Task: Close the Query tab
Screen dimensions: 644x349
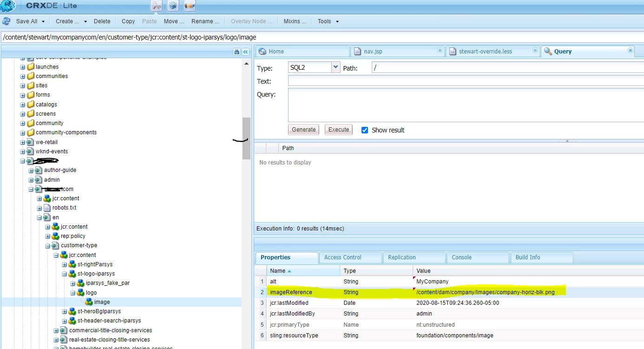Action: tap(631, 50)
